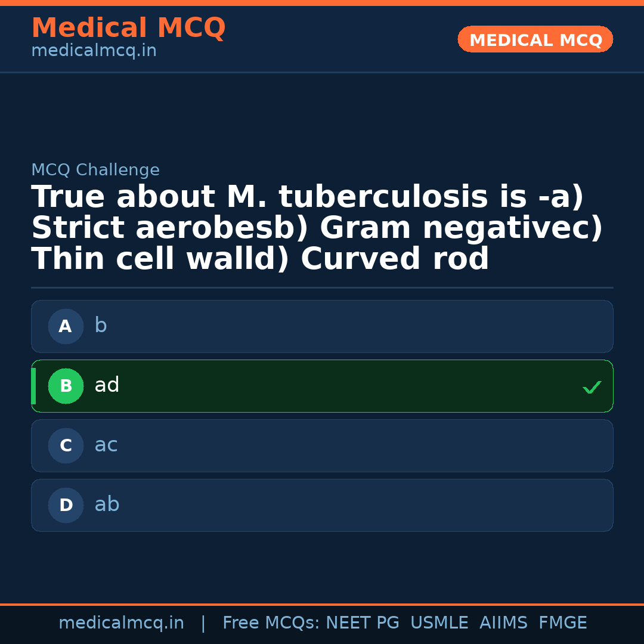Expand the MCQ Challenge section
Viewport: 644px width, 644px height.
(95, 169)
